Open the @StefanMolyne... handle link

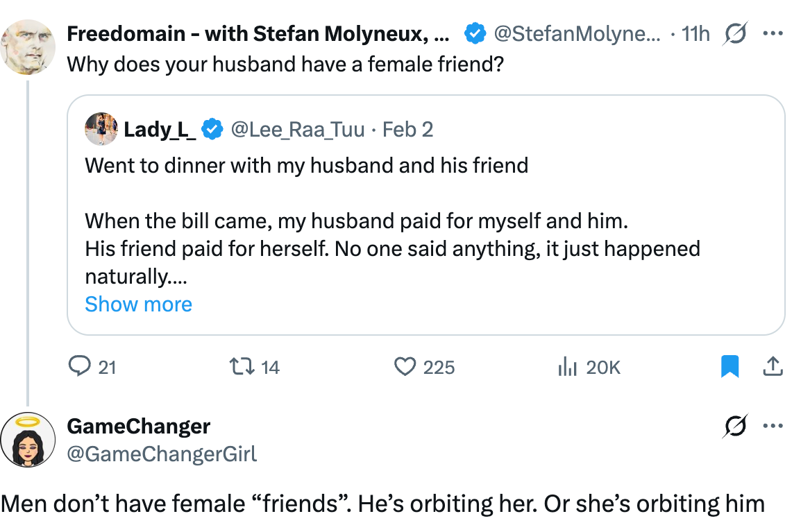click(576, 33)
